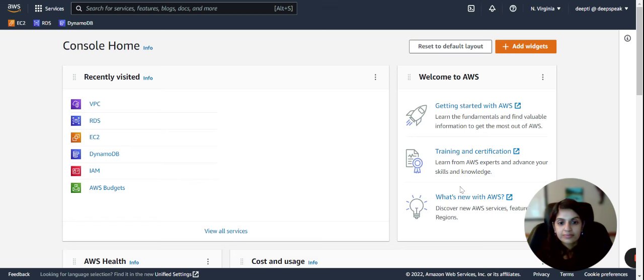Viewport: 644px width, 280px height.
Task: Click the IAM service icon
Action: point(76,171)
